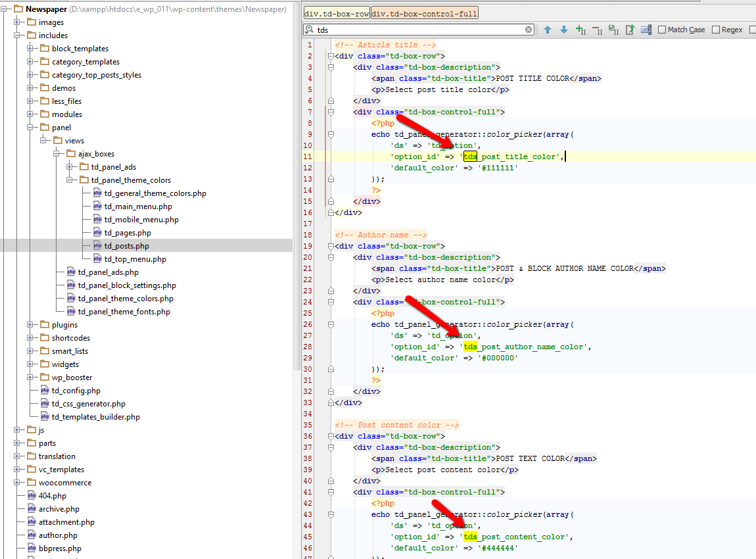Open td_panel_block_settings.php in tree
The width and height of the screenshot is (756, 559).
pyautogui.click(x=127, y=285)
